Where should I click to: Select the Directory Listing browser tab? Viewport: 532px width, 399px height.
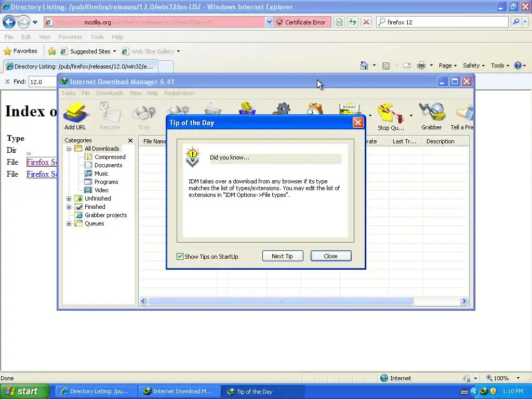tap(81, 66)
